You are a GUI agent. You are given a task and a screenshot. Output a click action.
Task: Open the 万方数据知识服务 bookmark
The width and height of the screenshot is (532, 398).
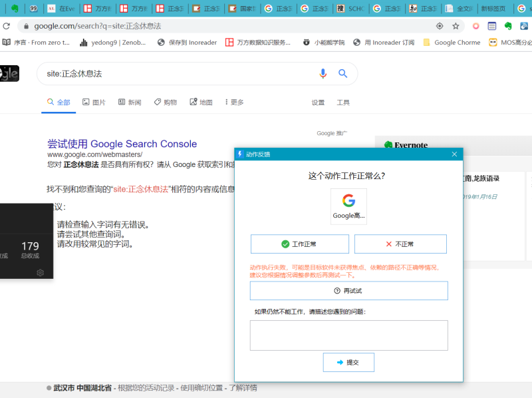point(258,43)
